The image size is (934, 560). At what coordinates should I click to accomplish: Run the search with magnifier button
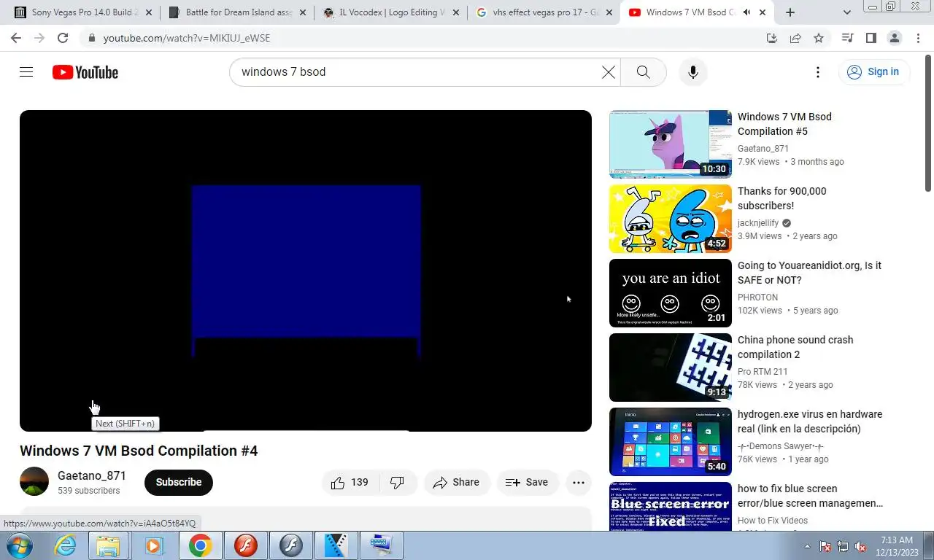[643, 71]
